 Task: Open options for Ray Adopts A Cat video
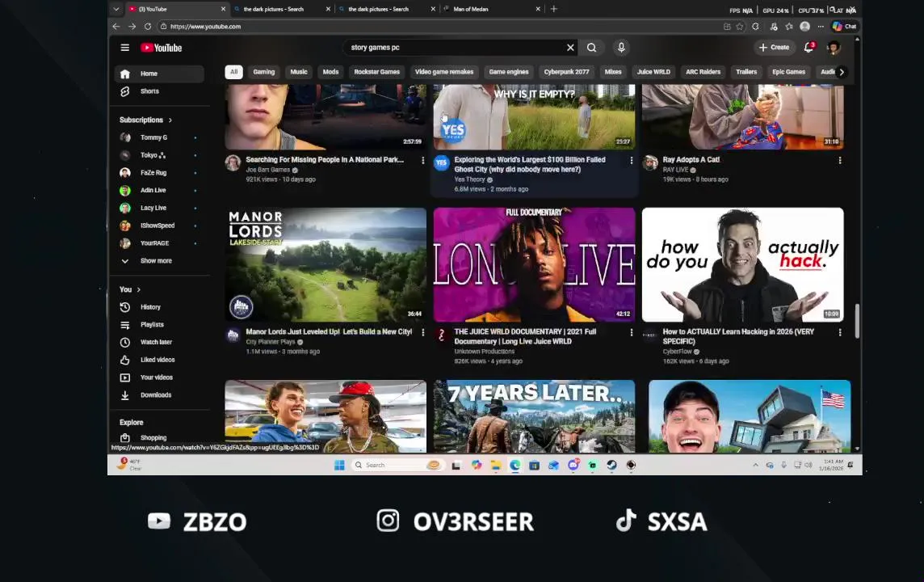840,160
